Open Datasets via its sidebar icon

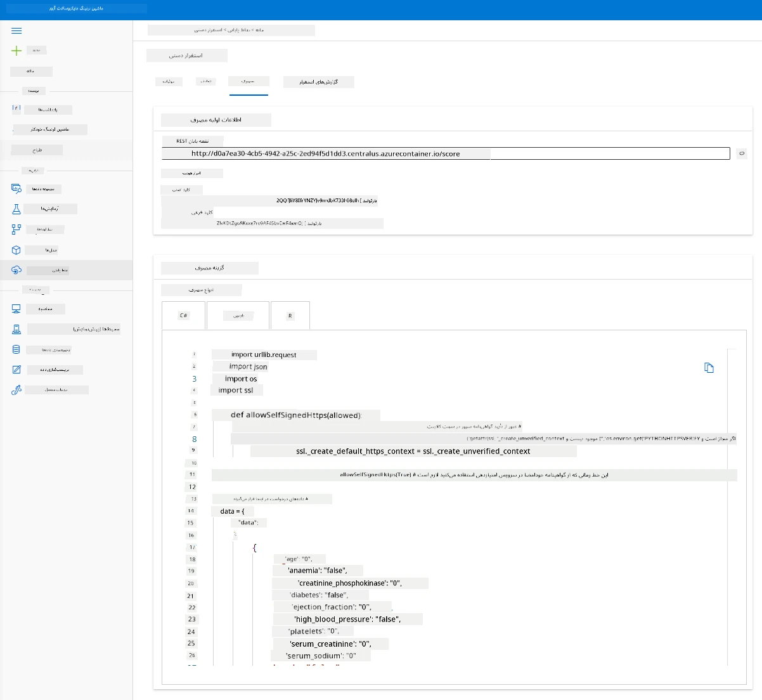click(16, 188)
